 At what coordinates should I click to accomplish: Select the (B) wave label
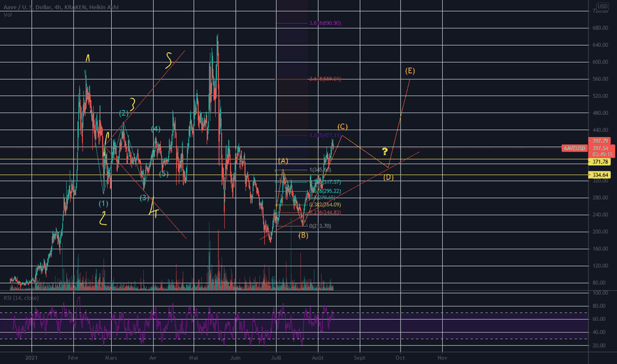click(x=303, y=236)
